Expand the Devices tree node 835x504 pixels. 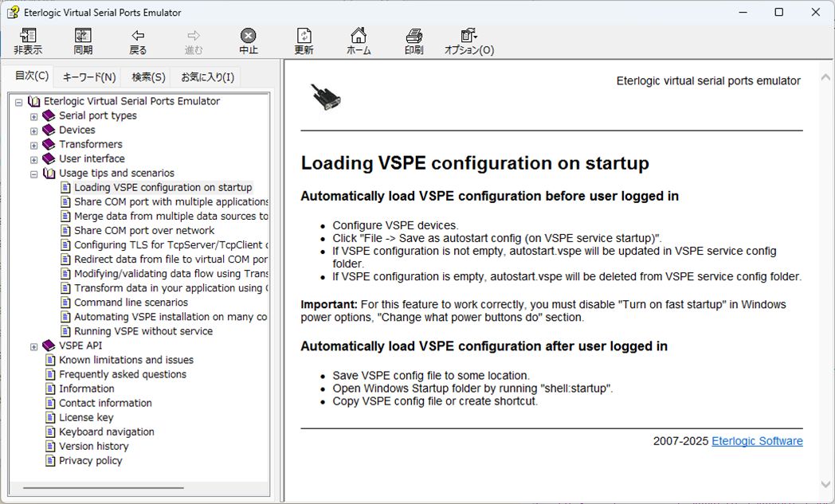click(x=34, y=131)
